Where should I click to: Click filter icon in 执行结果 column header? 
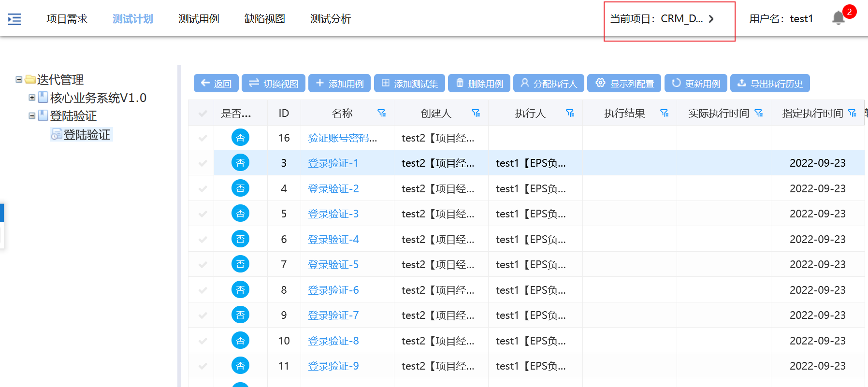click(x=664, y=113)
